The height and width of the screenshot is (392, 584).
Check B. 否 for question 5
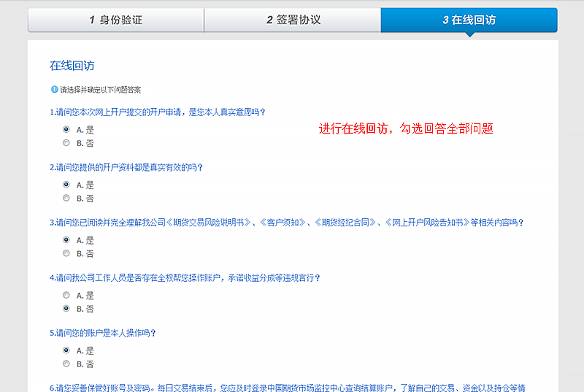click(x=66, y=364)
